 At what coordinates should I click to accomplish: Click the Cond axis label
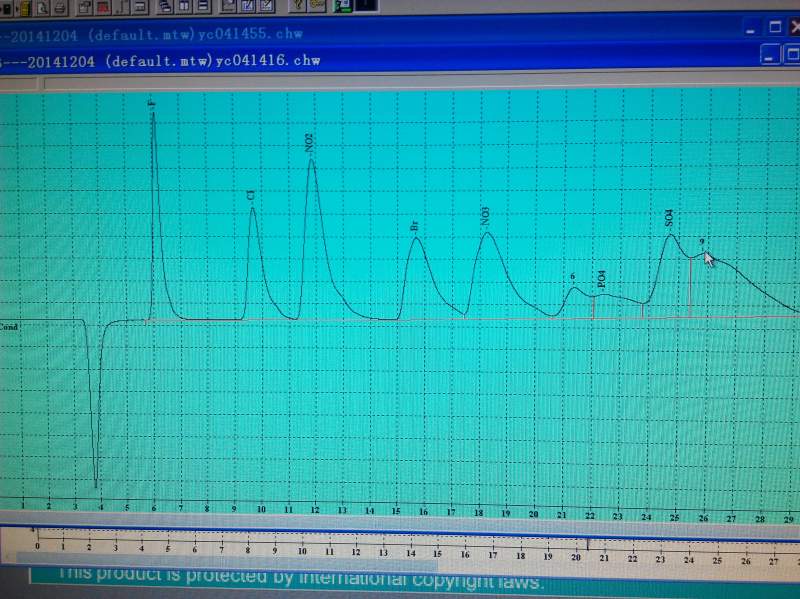pyautogui.click(x=9, y=327)
